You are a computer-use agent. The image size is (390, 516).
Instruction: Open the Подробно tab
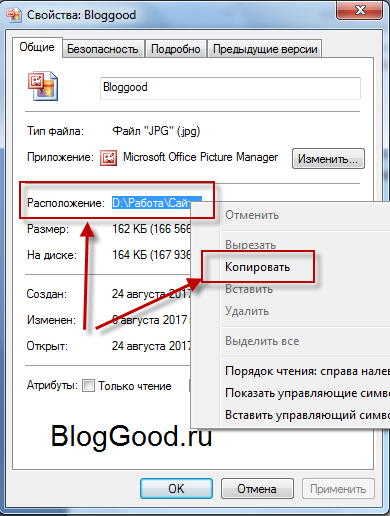(176, 49)
